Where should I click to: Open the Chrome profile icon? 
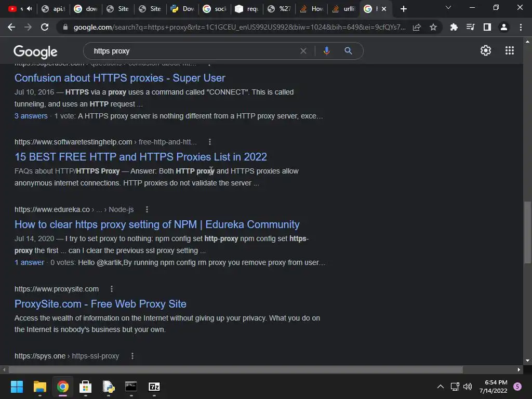coord(504,27)
